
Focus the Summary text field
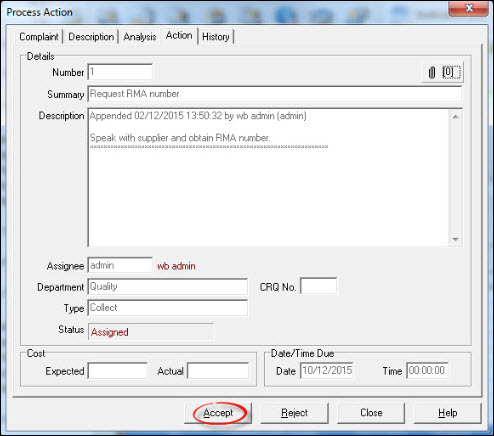click(275, 94)
